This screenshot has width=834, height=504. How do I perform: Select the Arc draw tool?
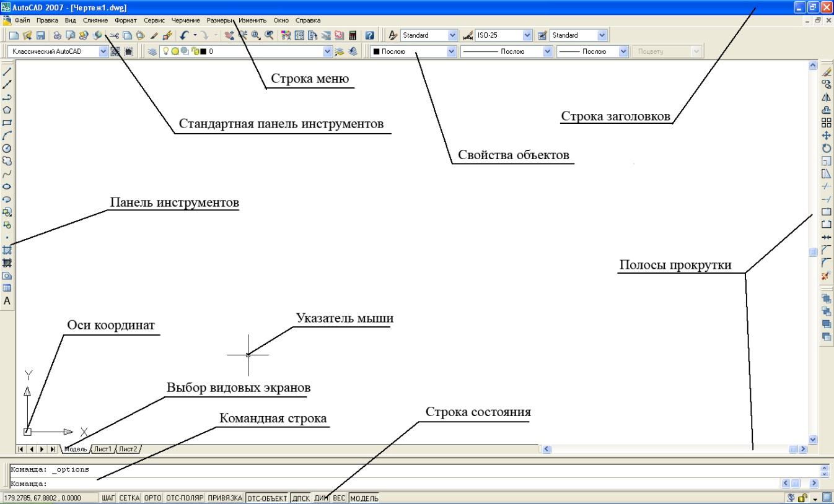7,135
